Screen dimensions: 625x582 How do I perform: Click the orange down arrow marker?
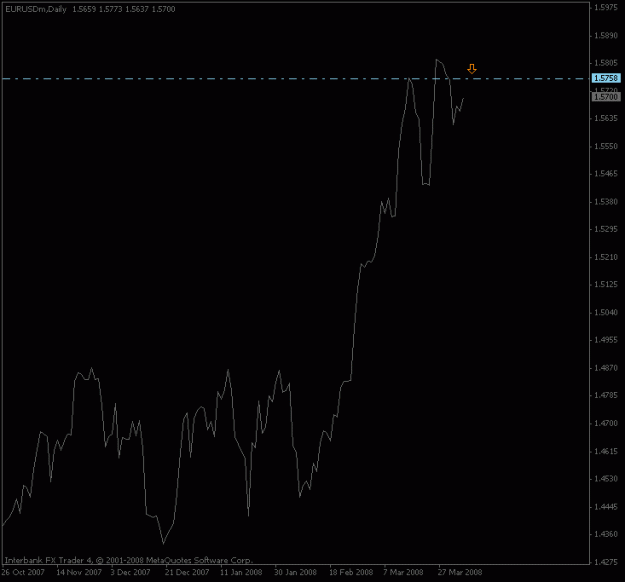tap(472, 69)
